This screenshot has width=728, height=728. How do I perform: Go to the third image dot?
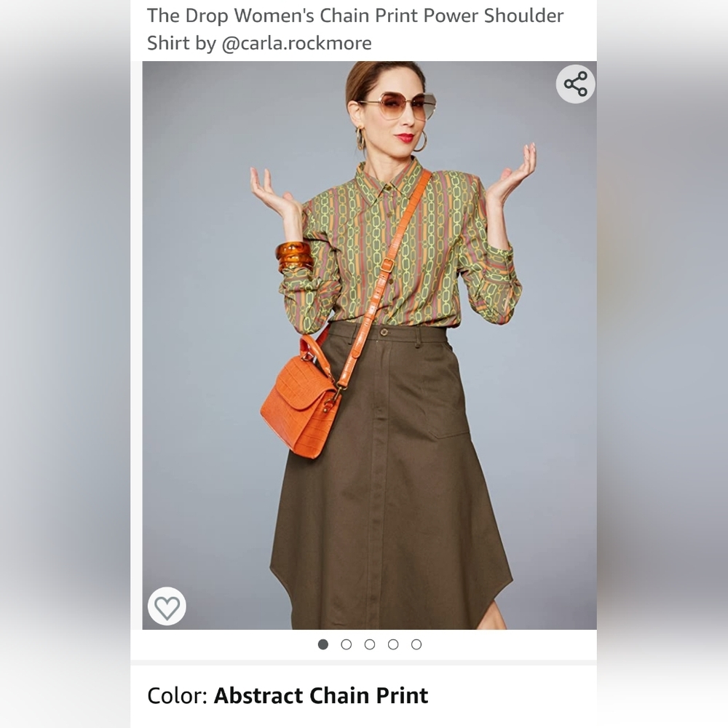tap(370, 644)
